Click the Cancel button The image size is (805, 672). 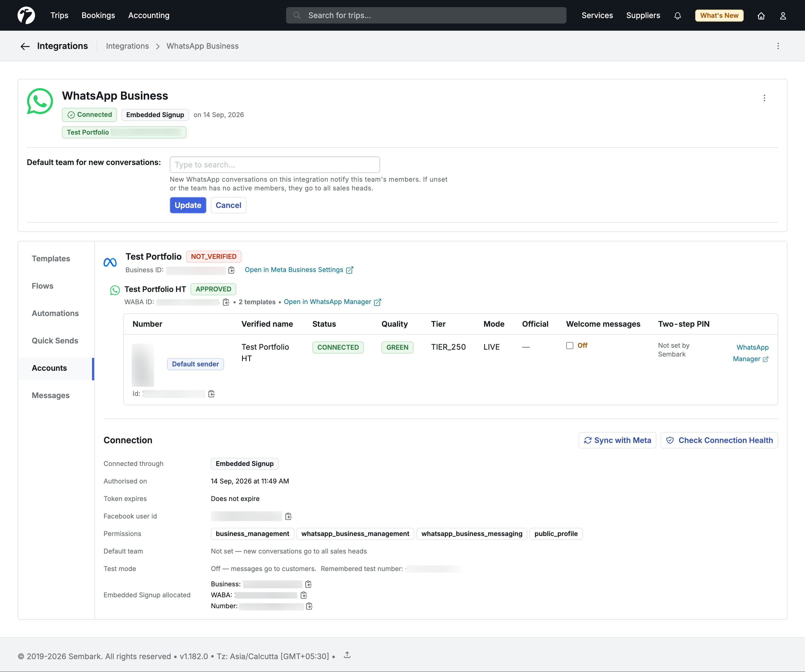coord(228,205)
